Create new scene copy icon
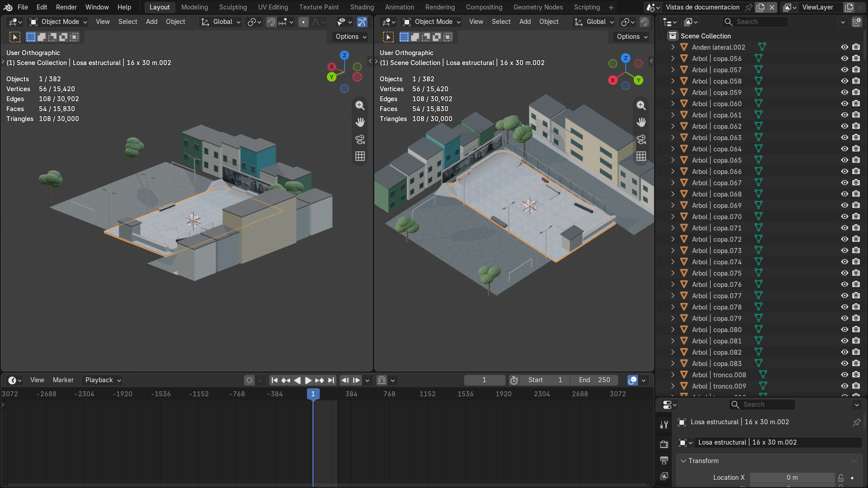 tap(760, 7)
